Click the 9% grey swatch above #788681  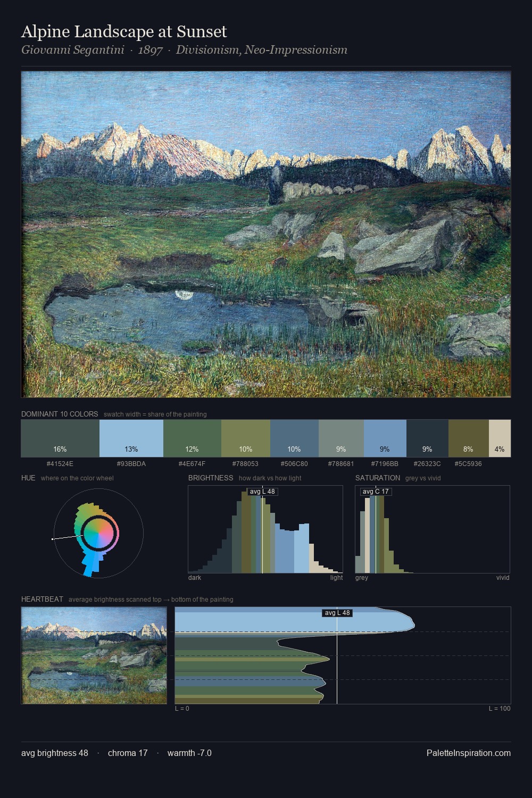coord(341,438)
